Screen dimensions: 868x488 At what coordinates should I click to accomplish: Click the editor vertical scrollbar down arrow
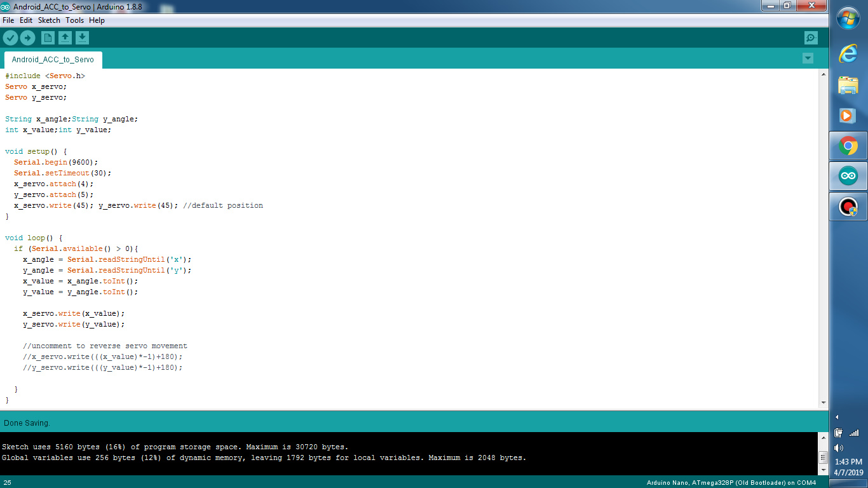click(824, 402)
